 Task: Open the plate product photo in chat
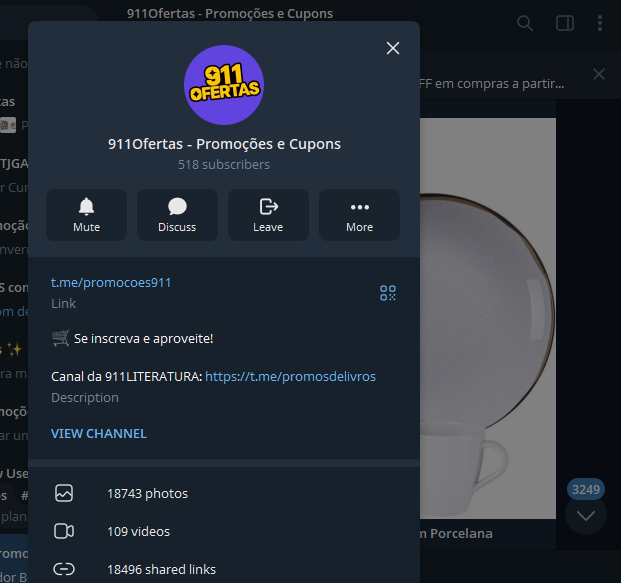tap(488, 318)
